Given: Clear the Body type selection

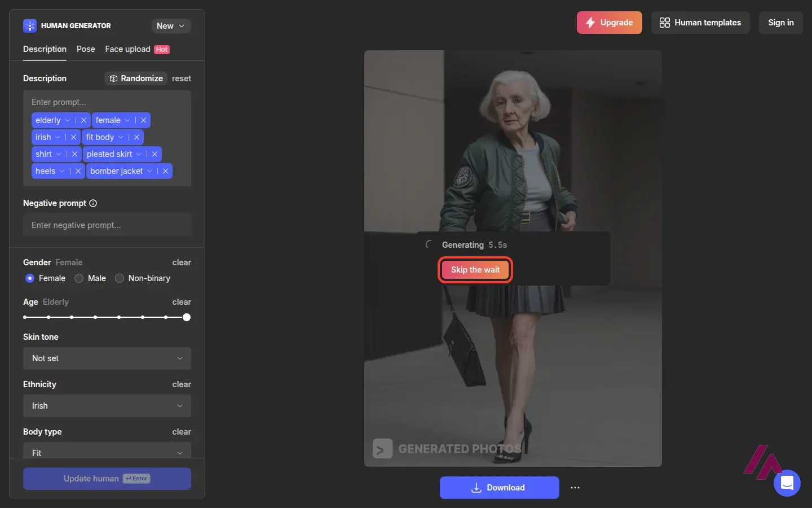Looking at the screenshot, I should tap(182, 432).
